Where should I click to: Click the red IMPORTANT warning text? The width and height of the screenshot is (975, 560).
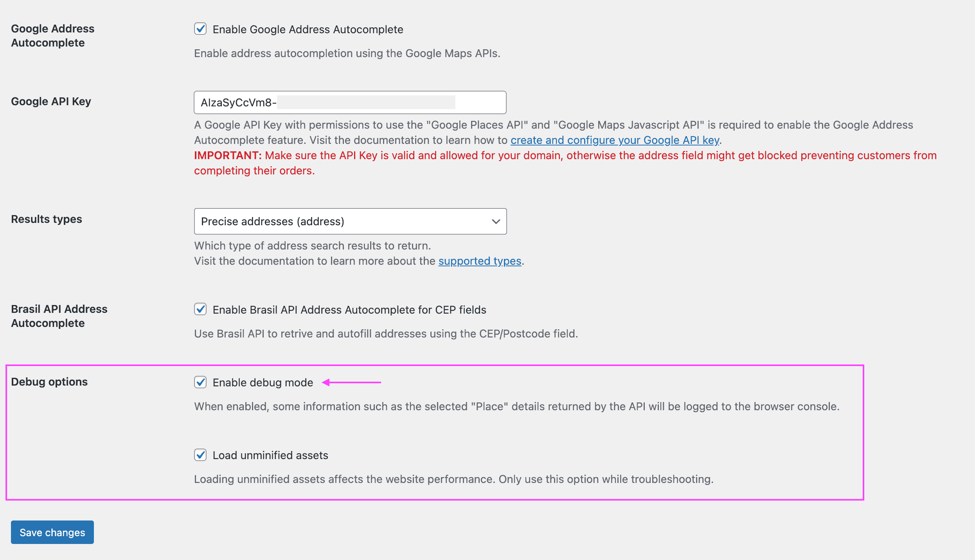(227, 155)
